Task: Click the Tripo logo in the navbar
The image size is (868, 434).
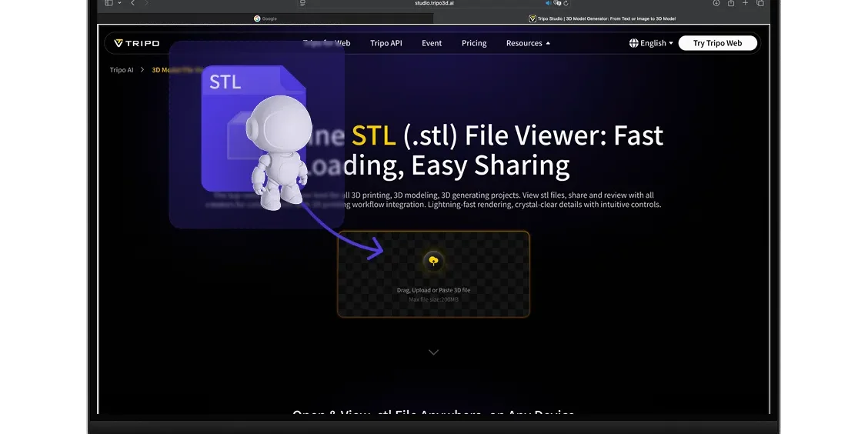Action: (137, 43)
